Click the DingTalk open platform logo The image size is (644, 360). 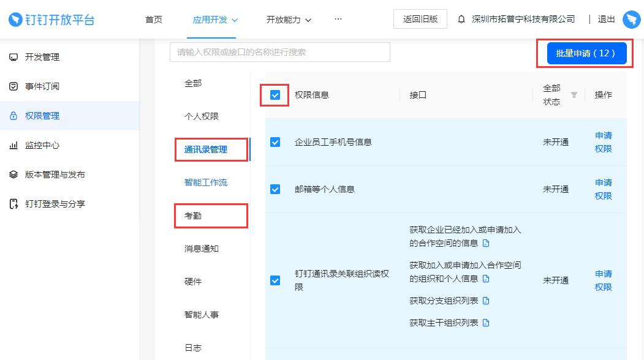point(51,20)
